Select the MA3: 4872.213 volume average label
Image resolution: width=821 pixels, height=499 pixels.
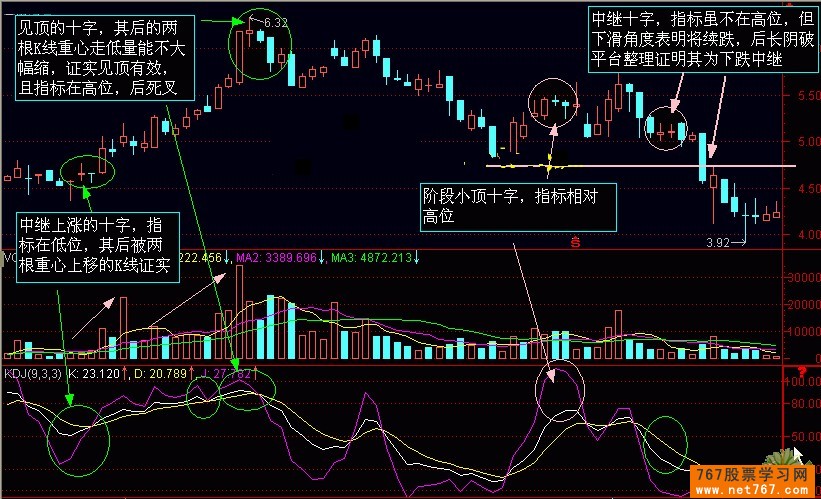click(x=372, y=258)
